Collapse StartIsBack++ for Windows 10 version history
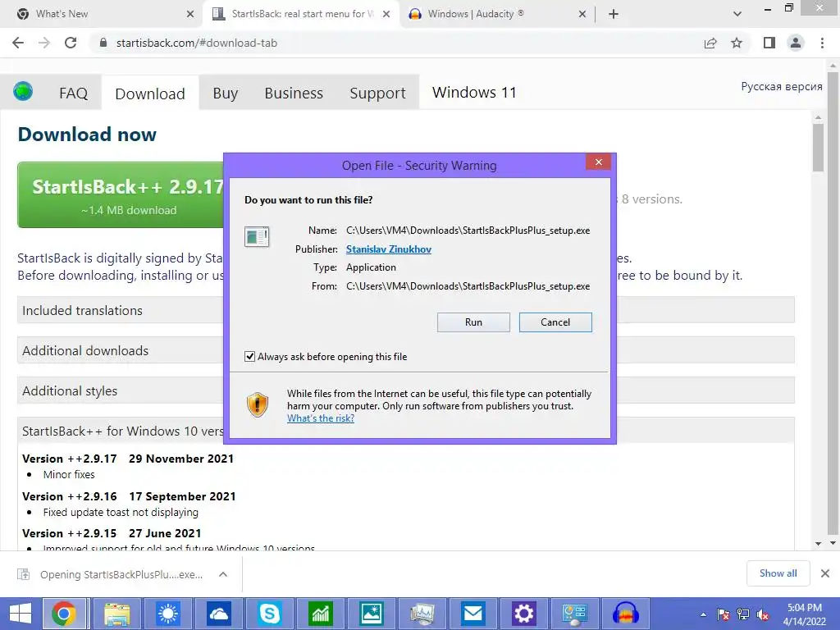 (405, 431)
